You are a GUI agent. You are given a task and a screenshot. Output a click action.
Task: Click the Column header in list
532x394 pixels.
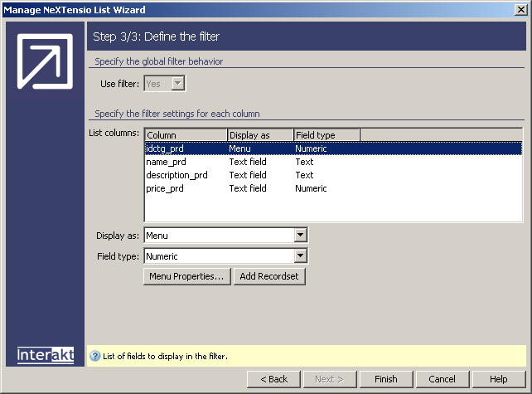click(186, 134)
